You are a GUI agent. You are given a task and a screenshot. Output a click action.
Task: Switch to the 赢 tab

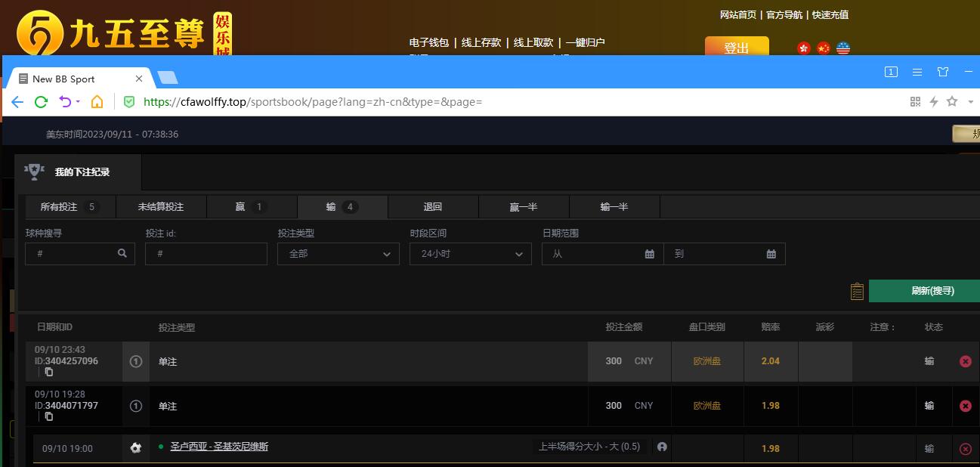[x=252, y=207]
